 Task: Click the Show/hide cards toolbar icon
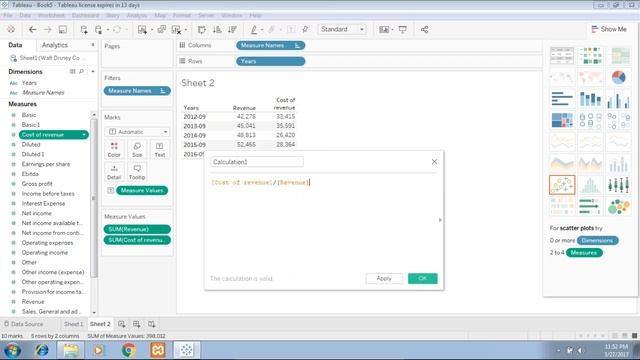click(x=384, y=29)
